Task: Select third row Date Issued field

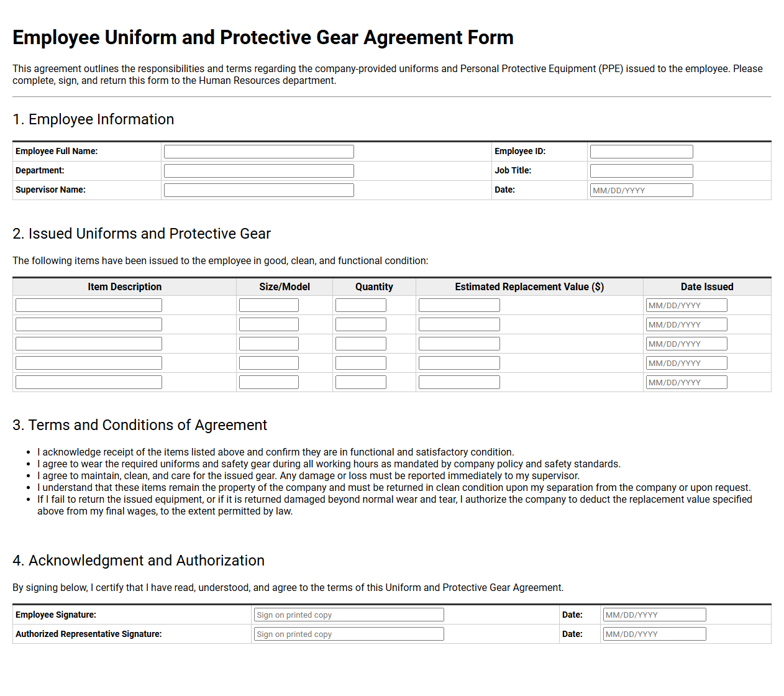Action: [686, 344]
